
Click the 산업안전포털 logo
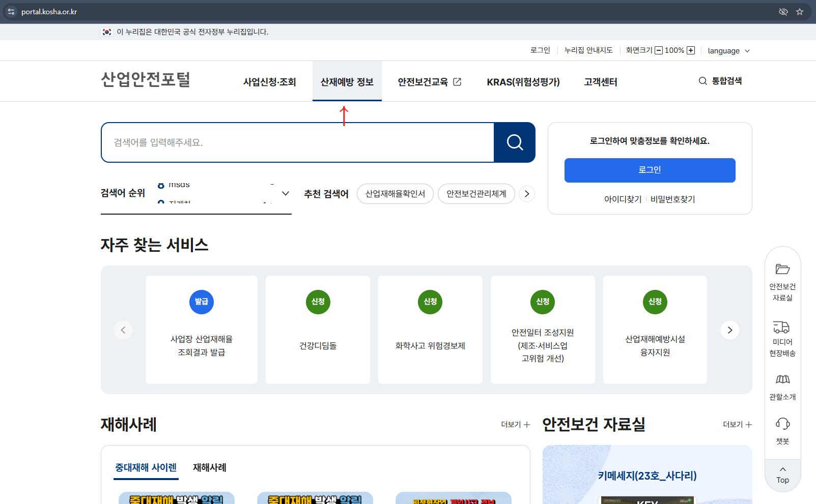tap(146, 79)
